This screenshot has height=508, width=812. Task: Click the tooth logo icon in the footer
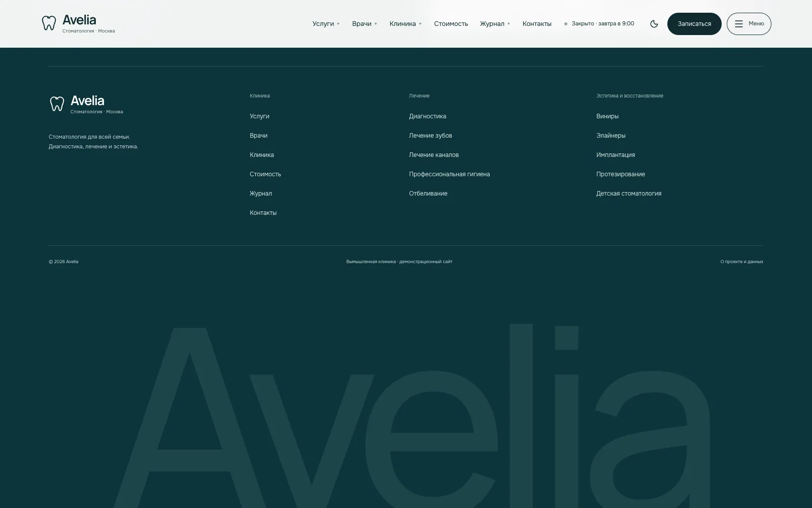point(57,104)
